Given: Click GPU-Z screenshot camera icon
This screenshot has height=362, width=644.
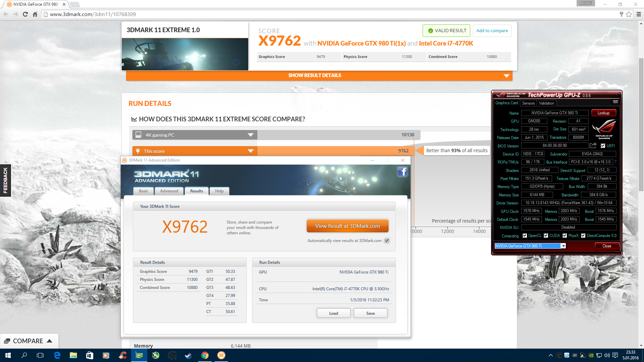Looking at the screenshot, I should [x=615, y=102].
